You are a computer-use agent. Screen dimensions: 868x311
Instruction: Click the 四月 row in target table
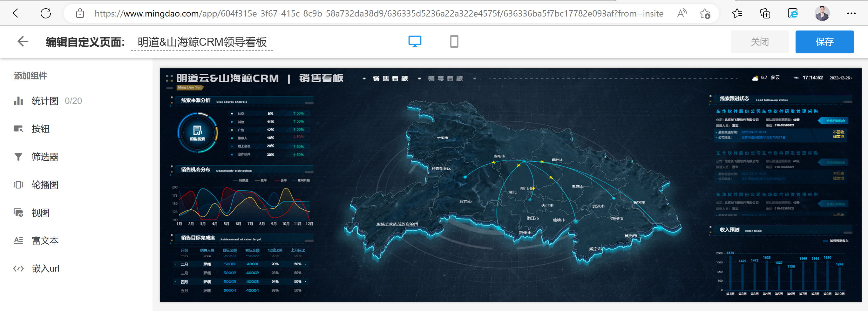coord(241,282)
